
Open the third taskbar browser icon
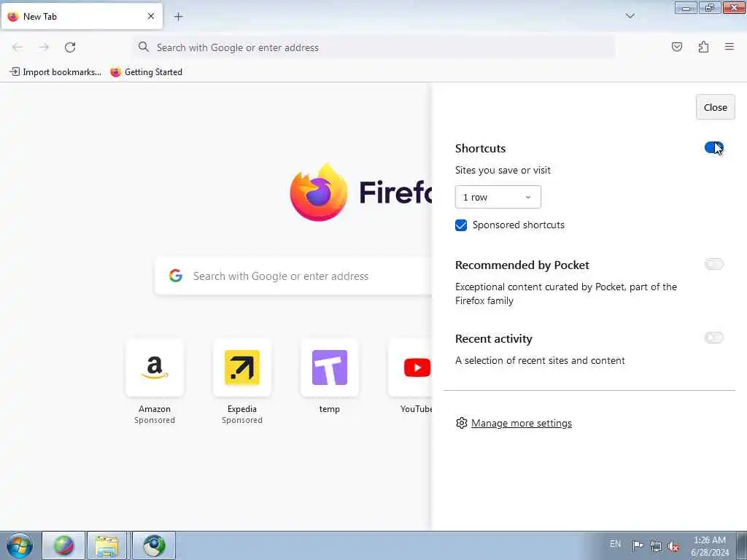153,545
